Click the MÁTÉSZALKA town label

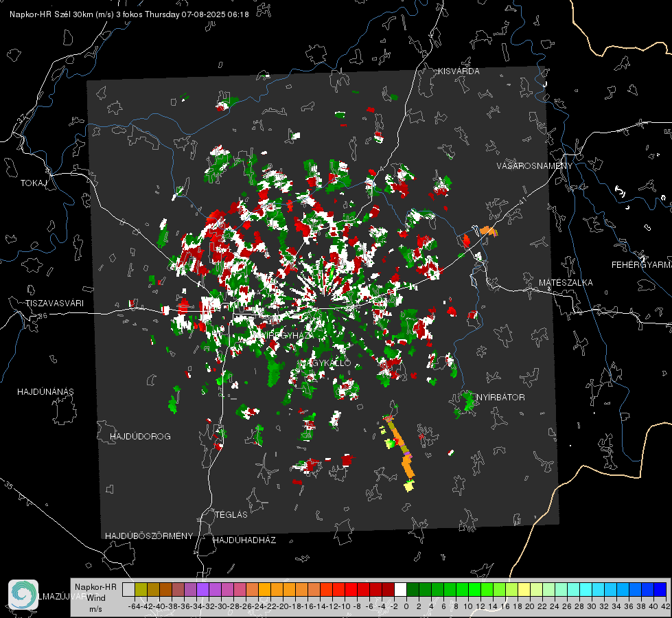tap(566, 283)
